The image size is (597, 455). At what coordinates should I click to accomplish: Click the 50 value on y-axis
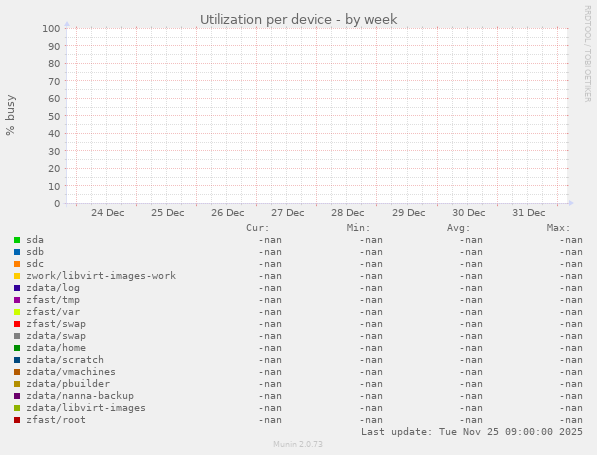click(x=54, y=117)
